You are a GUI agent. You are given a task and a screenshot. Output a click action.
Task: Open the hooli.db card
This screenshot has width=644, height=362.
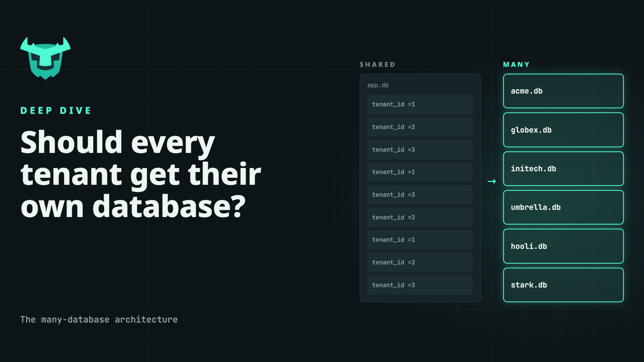click(563, 246)
